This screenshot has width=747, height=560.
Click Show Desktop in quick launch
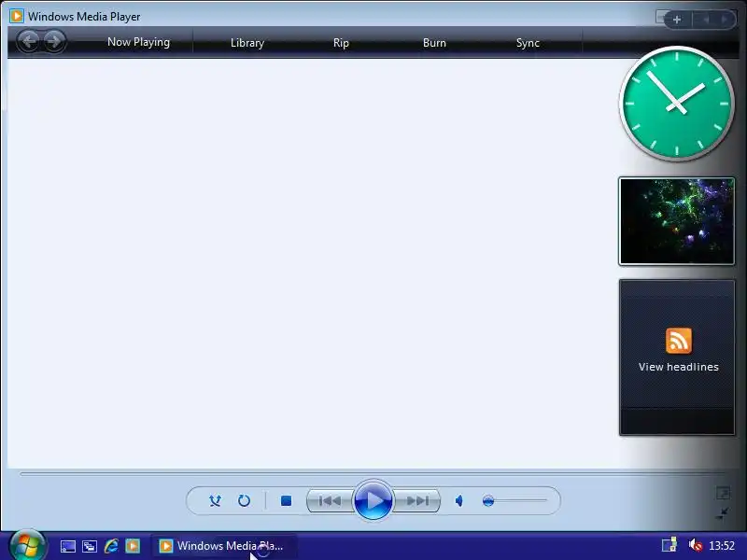coord(67,546)
